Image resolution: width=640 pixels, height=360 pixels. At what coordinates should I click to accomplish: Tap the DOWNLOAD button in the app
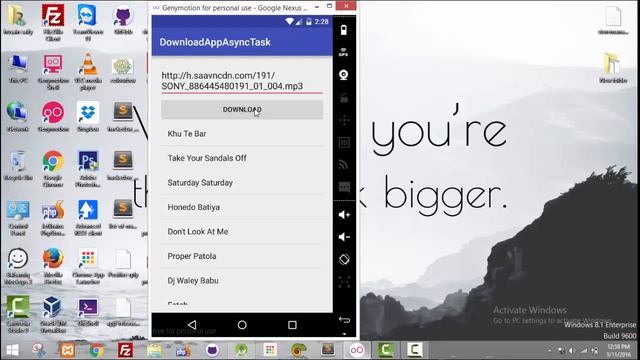click(x=242, y=109)
